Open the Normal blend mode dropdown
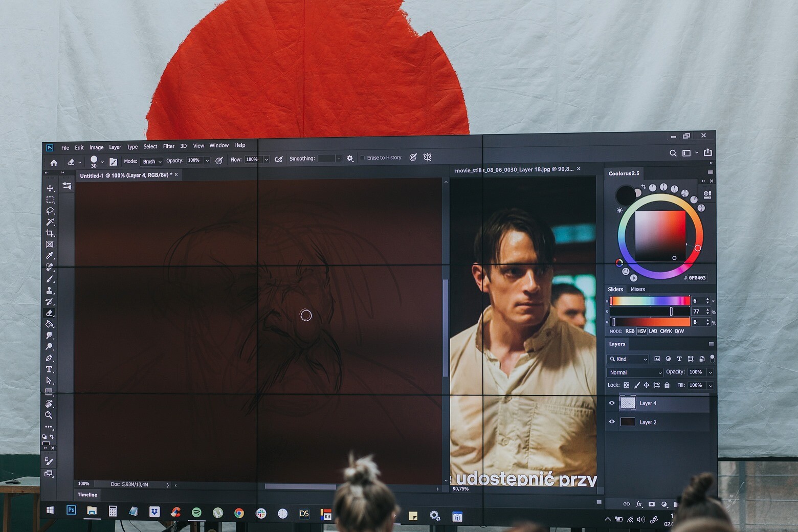Viewport: 798px width, 532px height. coord(635,372)
